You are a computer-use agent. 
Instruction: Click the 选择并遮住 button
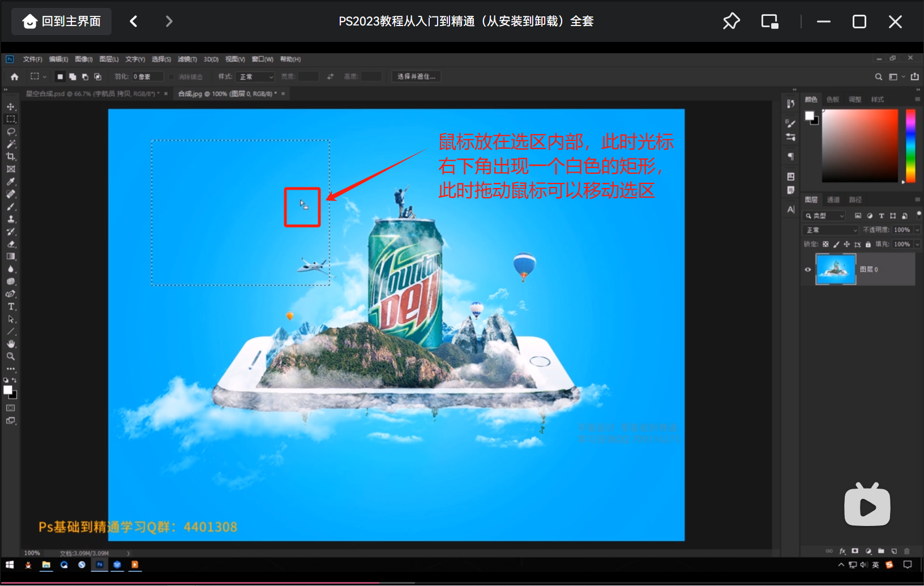click(x=416, y=76)
